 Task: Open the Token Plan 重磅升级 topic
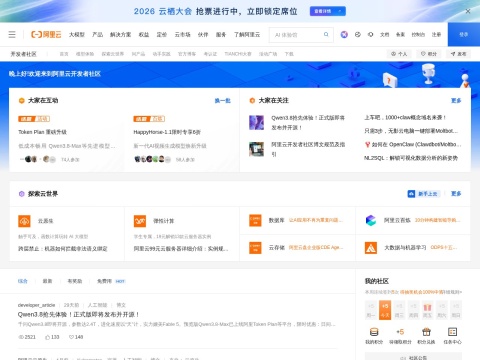point(42,132)
